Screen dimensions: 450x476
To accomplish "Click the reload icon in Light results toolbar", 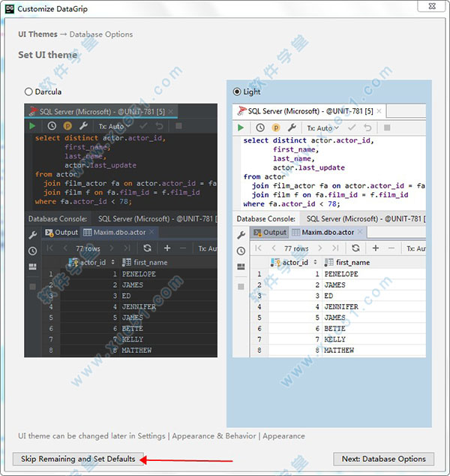I will [x=355, y=249].
